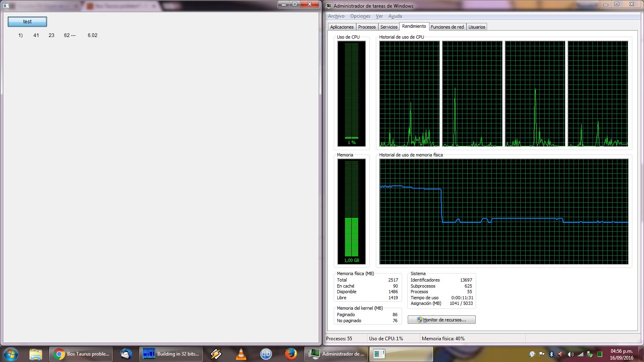Open the Archivo menu
This screenshot has height=362, width=644.
[x=336, y=16]
